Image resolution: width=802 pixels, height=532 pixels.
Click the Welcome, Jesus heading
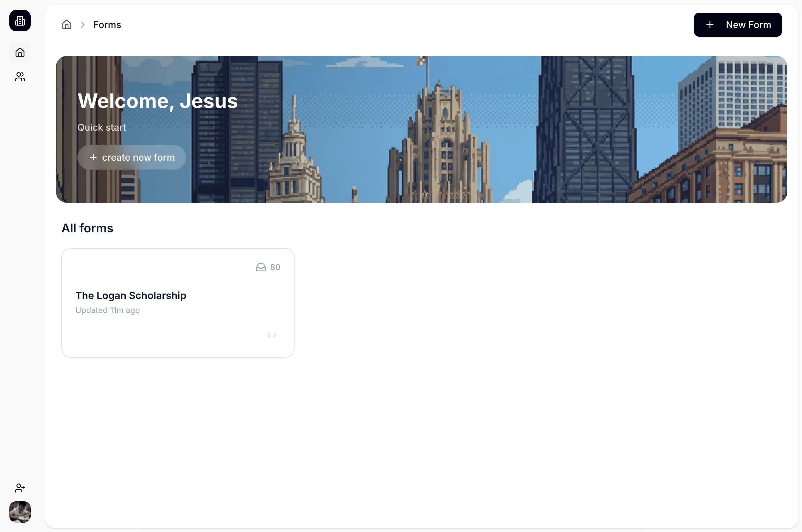click(x=157, y=101)
